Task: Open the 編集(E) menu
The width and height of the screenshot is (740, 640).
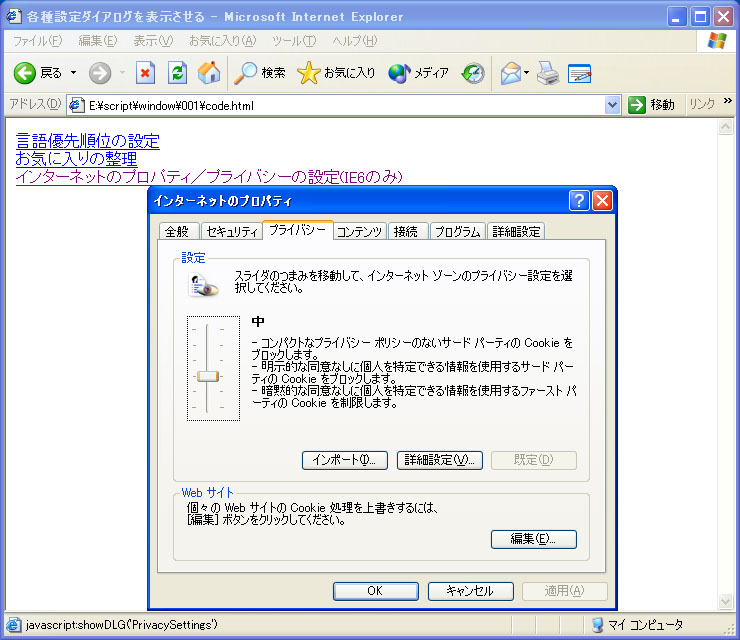Action: (x=98, y=41)
